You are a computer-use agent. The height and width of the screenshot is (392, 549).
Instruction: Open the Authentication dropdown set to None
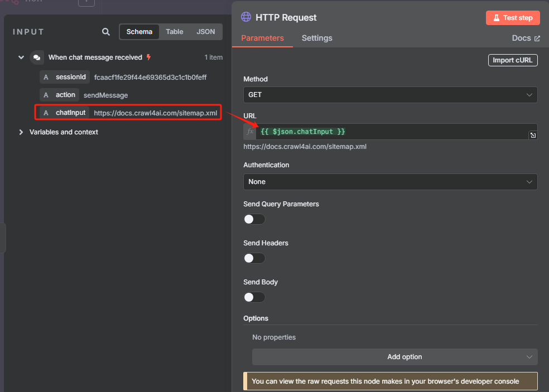pos(390,182)
